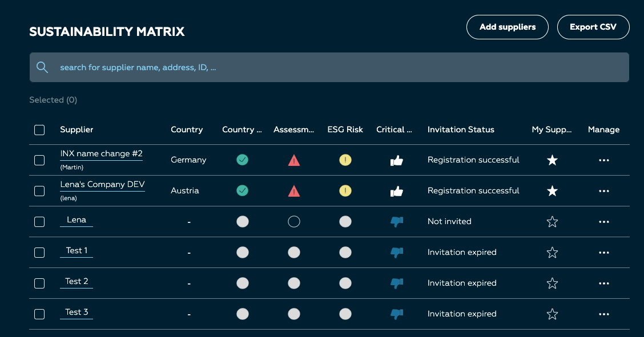
Task: Click the red assessment warning triangle for Germany row
Action: [x=293, y=160]
